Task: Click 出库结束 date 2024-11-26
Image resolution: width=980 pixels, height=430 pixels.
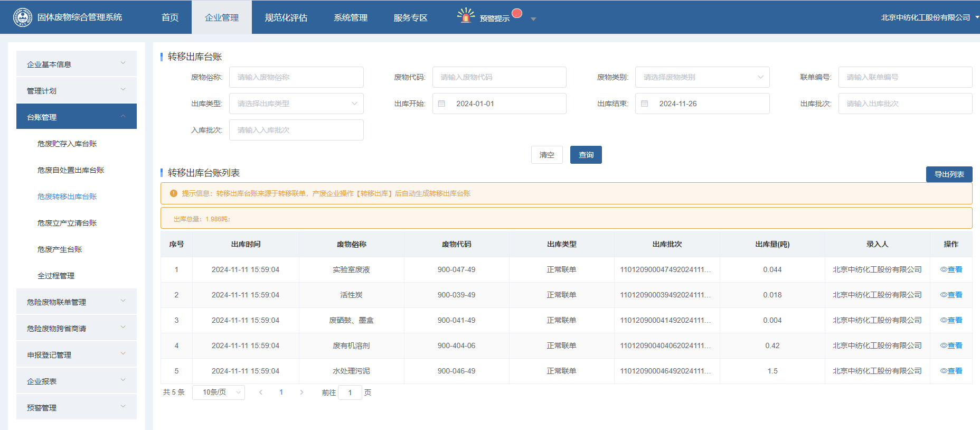Action: [702, 104]
